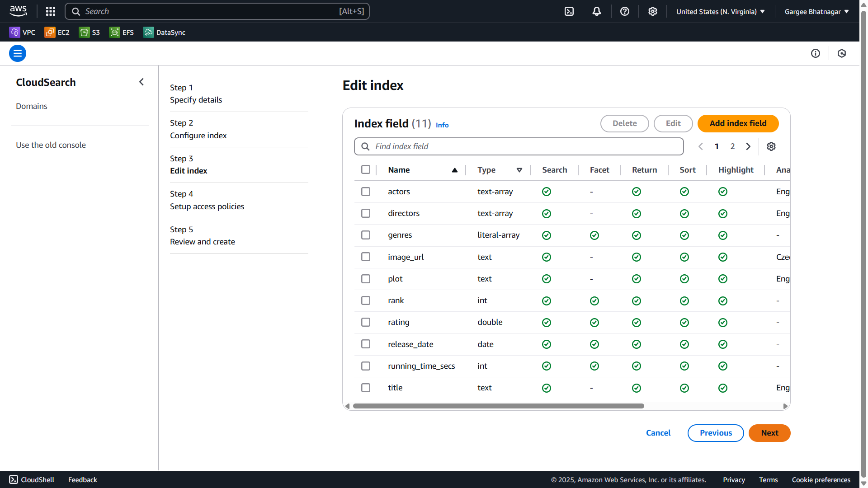Screen dimensions: 868x488
Task: Open the DataSync shortcut icon
Action: [148, 32]
